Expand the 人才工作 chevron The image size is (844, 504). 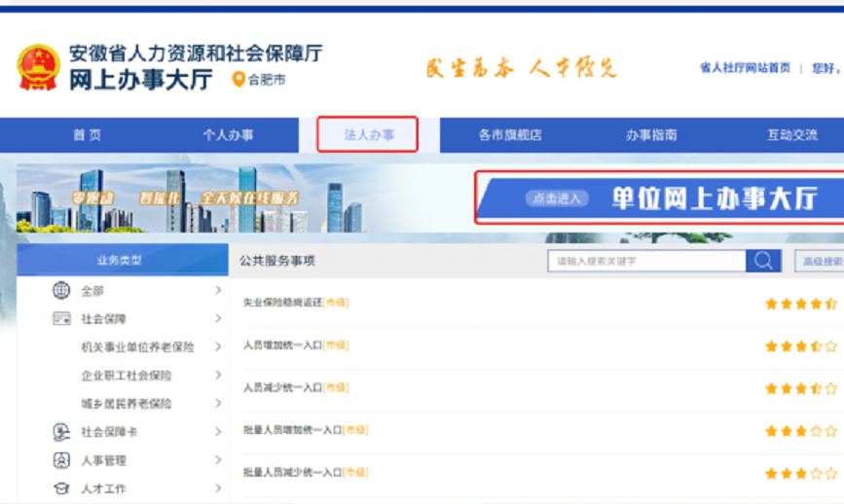218,487
